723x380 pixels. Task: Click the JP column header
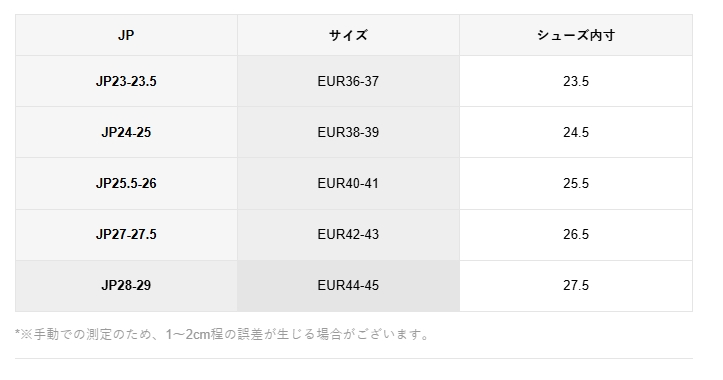coord(126,35)
